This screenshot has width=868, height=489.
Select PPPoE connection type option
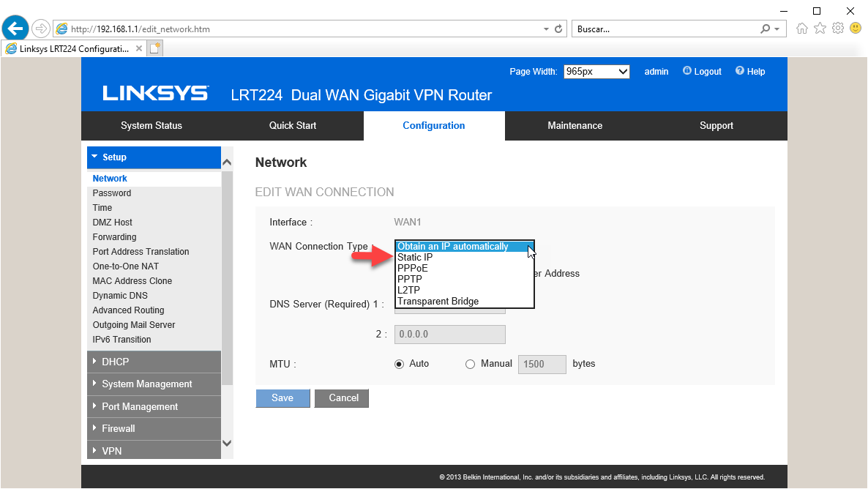coord(414,269)
